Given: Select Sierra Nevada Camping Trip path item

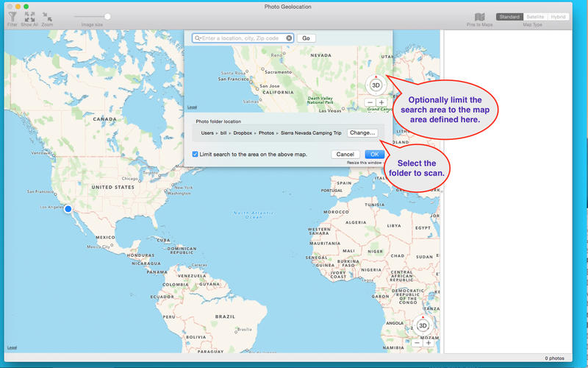Looking at the screenshot, I should point(311,133).
